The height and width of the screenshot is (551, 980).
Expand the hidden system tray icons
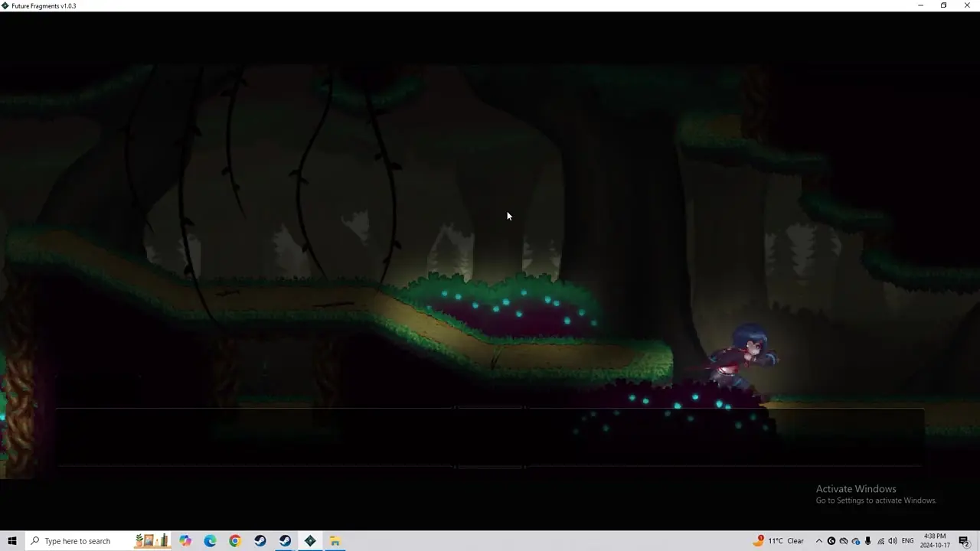coord(818,541)
